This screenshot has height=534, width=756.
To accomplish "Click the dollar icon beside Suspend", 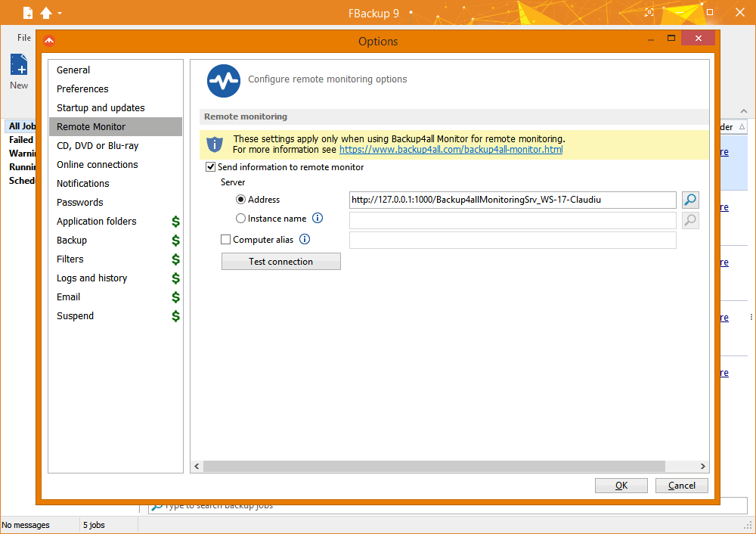I will (x=176, y=316).
